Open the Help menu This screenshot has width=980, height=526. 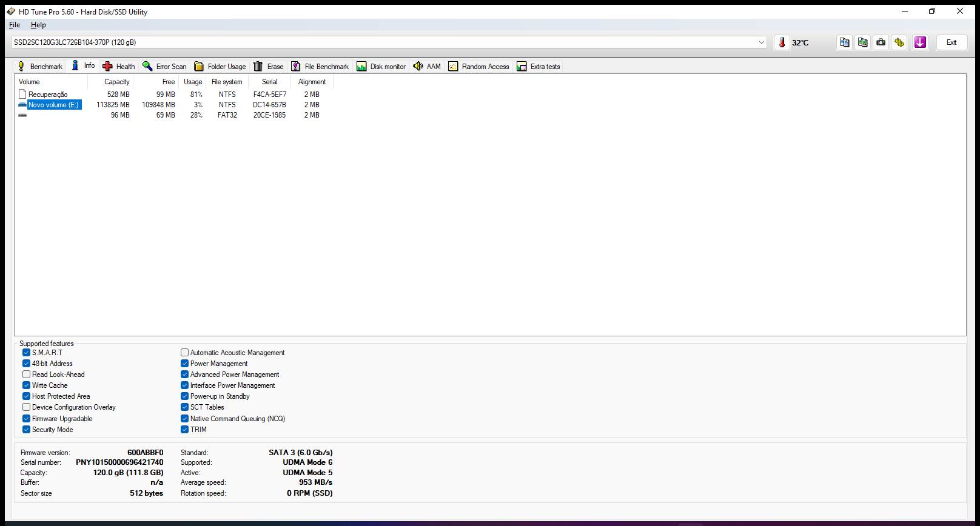coord(38,25)
